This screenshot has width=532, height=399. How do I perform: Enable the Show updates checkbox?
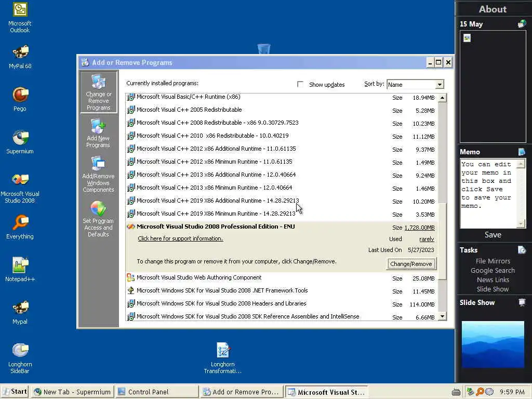300,84
